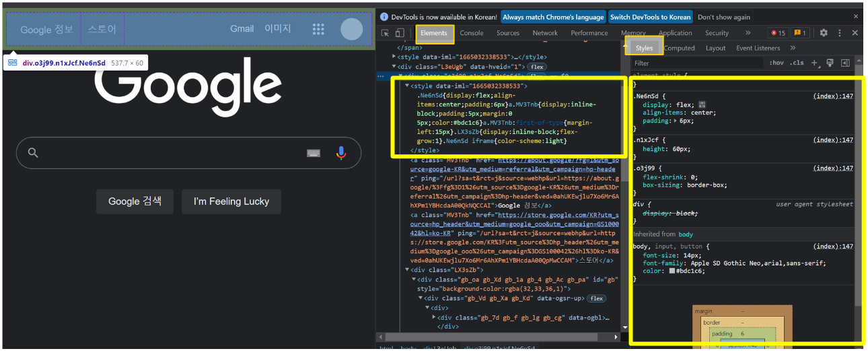This screenshot has width=868, height=351.
Task: Open the Google 정보 link
Action: point(46,30)
